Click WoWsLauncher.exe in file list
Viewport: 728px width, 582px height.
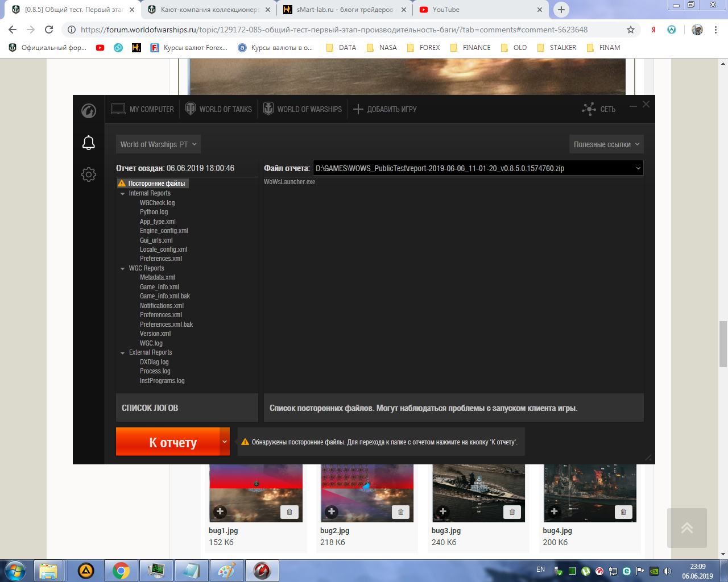click(x=289, y=182)
